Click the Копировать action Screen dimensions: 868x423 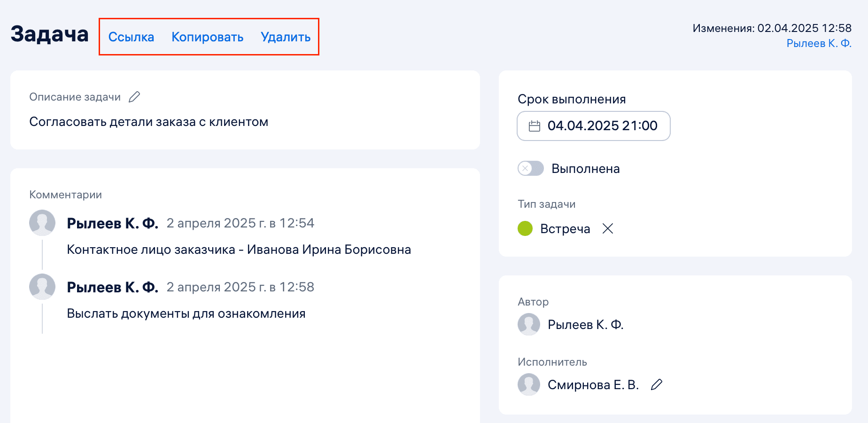tap(208, 37)
